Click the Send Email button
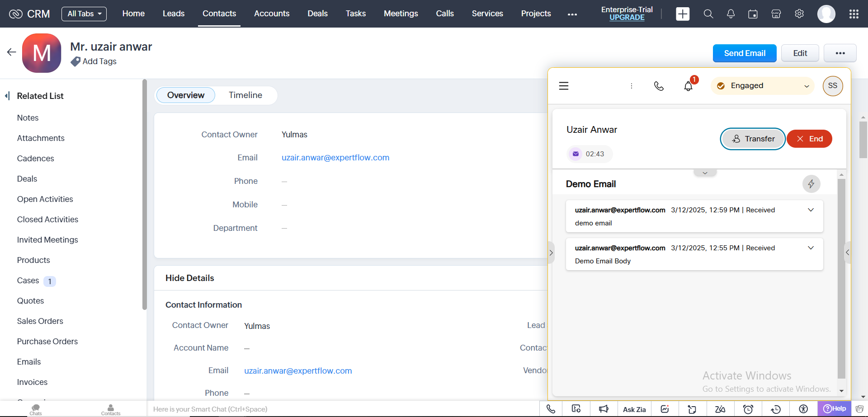 point(744,53)
